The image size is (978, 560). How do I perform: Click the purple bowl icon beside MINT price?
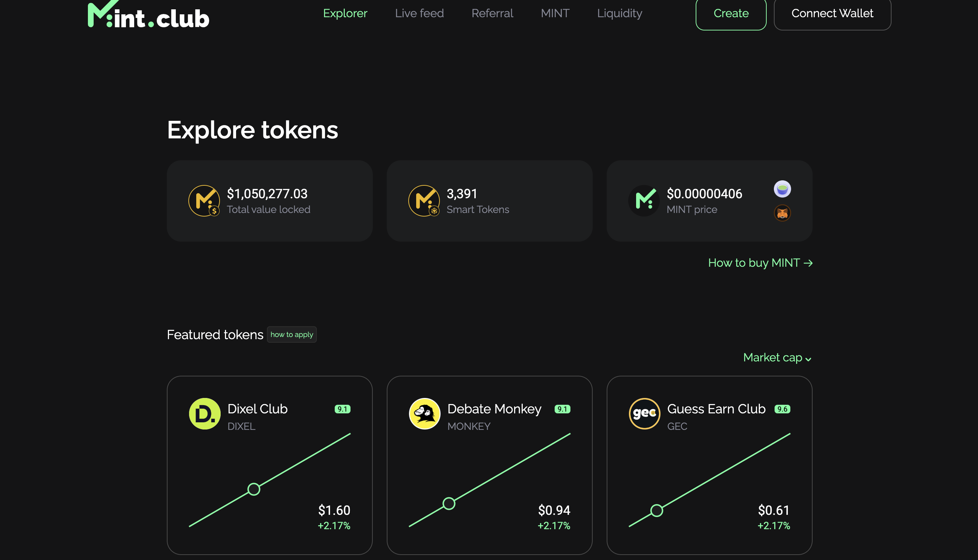coord(782,189)
